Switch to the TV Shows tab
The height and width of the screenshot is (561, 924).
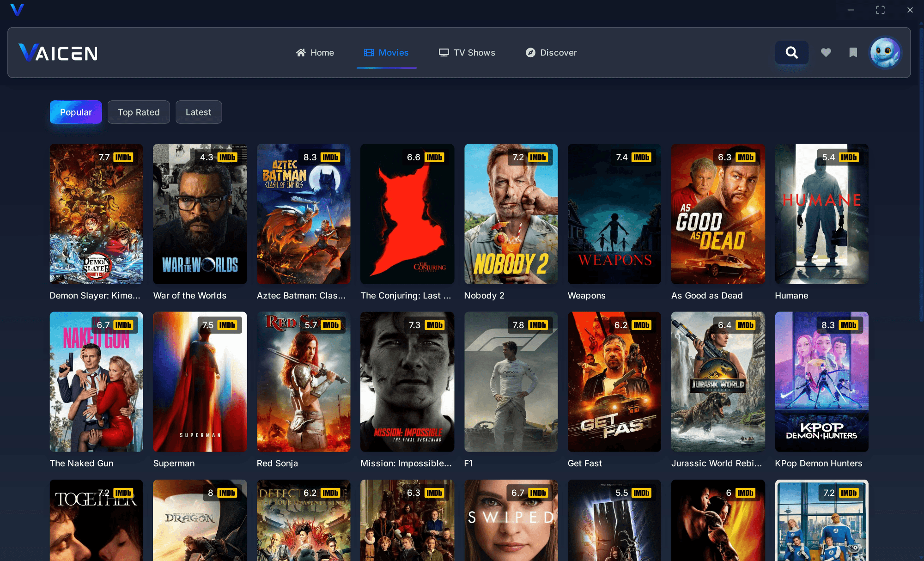pos(467,53)
